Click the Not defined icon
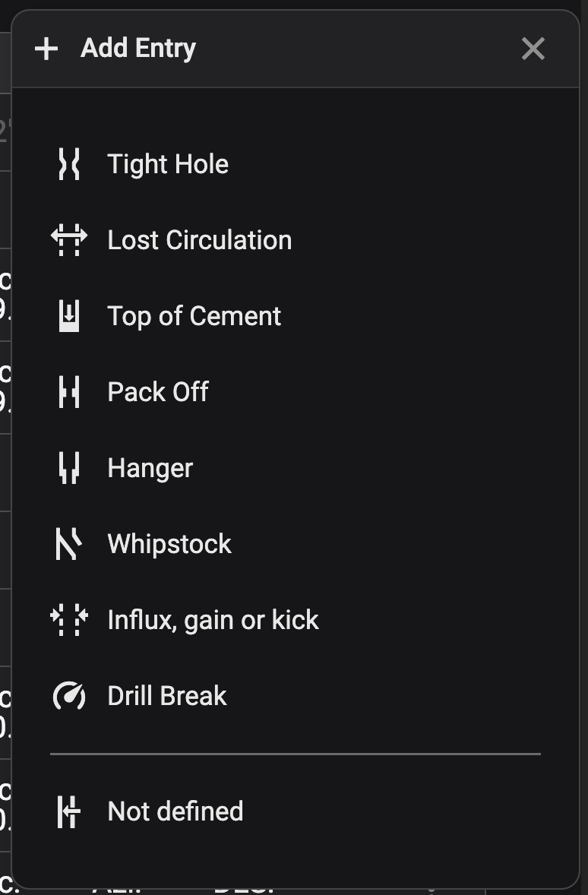 pos(67,811)
